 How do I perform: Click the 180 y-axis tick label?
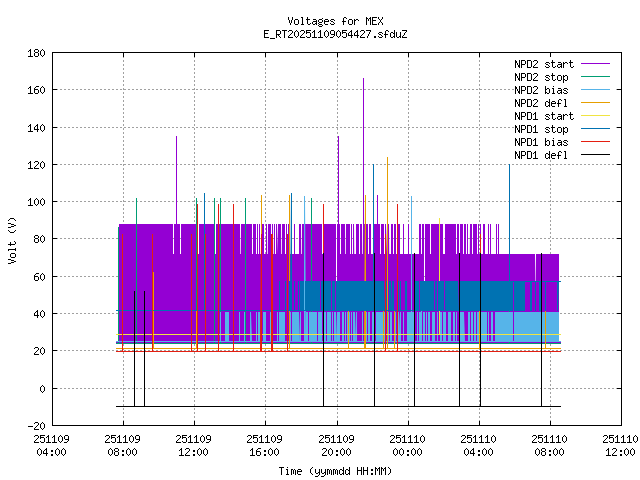coord(36,53)
